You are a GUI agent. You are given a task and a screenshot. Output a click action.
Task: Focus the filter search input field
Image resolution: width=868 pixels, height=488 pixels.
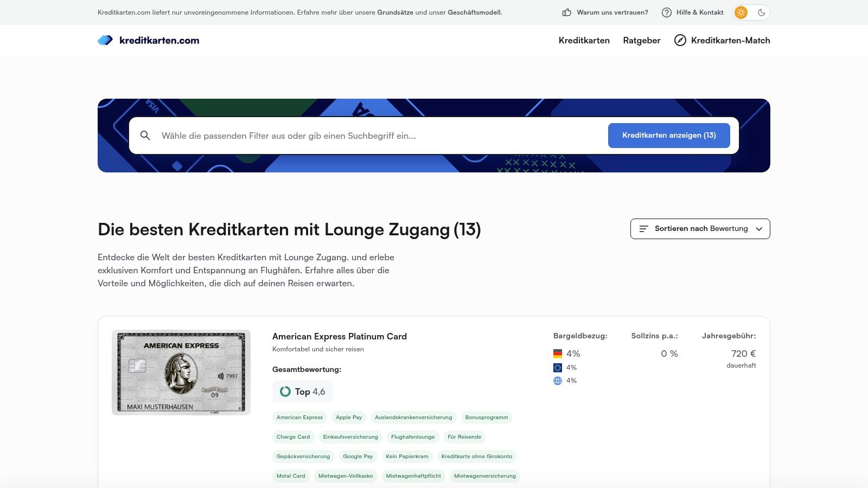pos(380,136)
